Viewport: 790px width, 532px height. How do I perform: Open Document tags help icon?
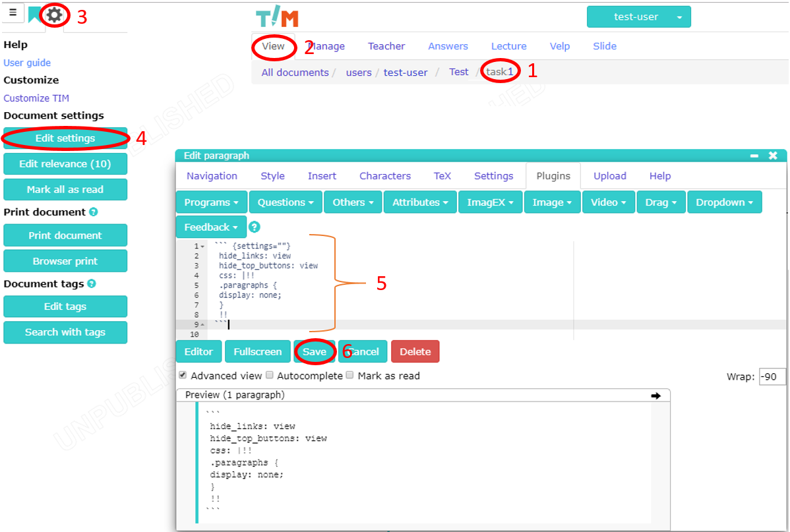click(x=91, y=283)
